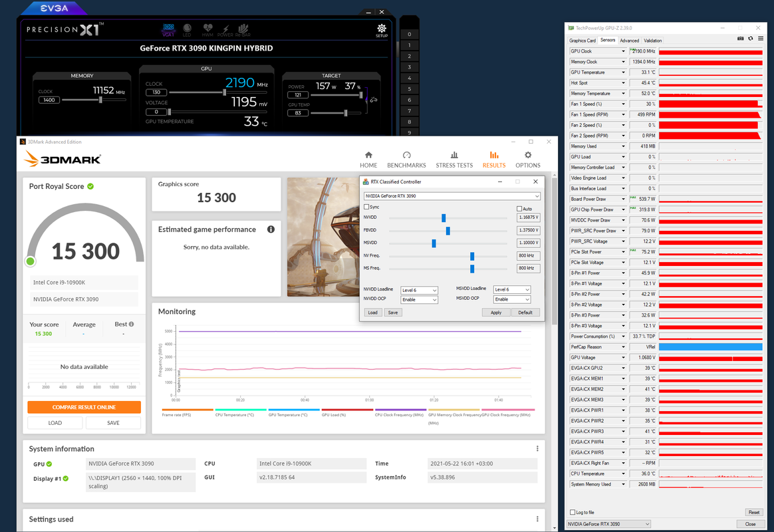Click Estimated game performance info icon
Image resolution: width=774 pixels, height=532 pixels.
coord(271,229)
